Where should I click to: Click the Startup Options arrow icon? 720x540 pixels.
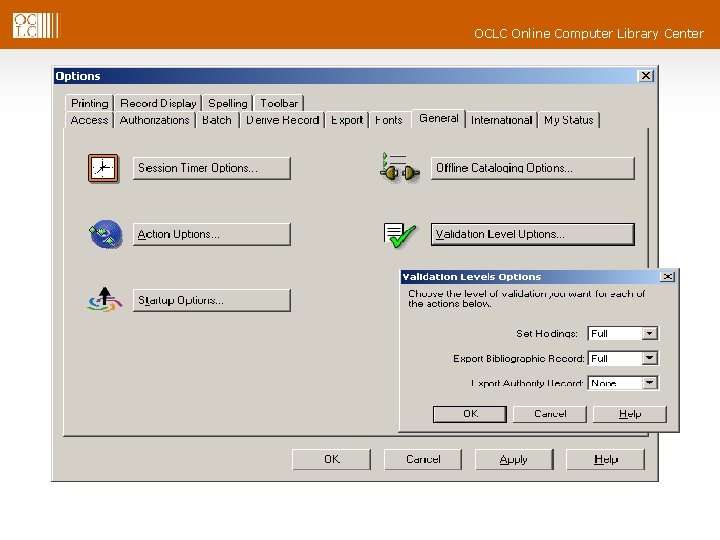pyautogui.click(x=105, y=299)
